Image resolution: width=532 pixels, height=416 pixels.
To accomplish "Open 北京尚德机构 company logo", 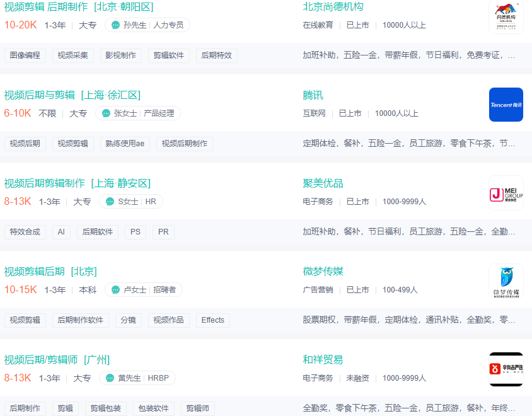I will click(x=506, y=16).
